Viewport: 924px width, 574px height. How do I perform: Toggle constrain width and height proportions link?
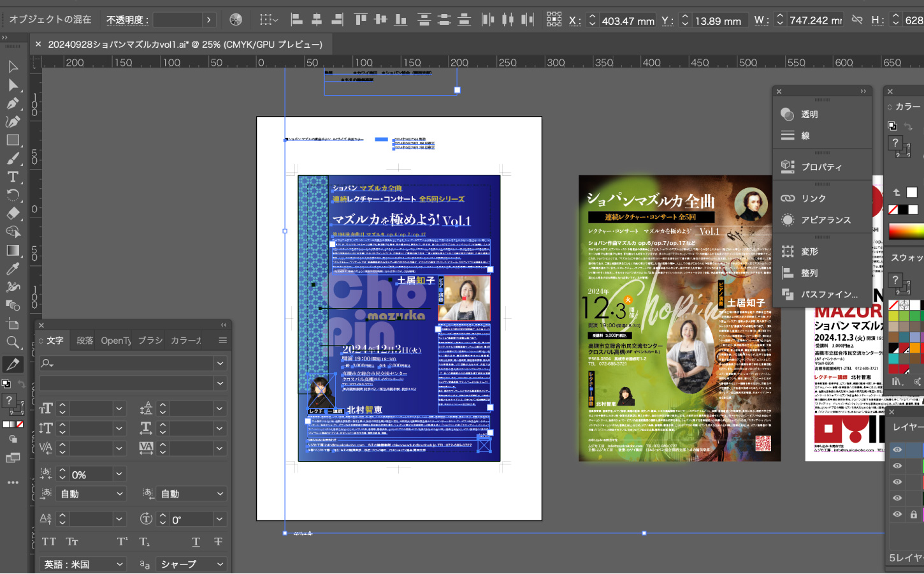(x=857, y=20)
